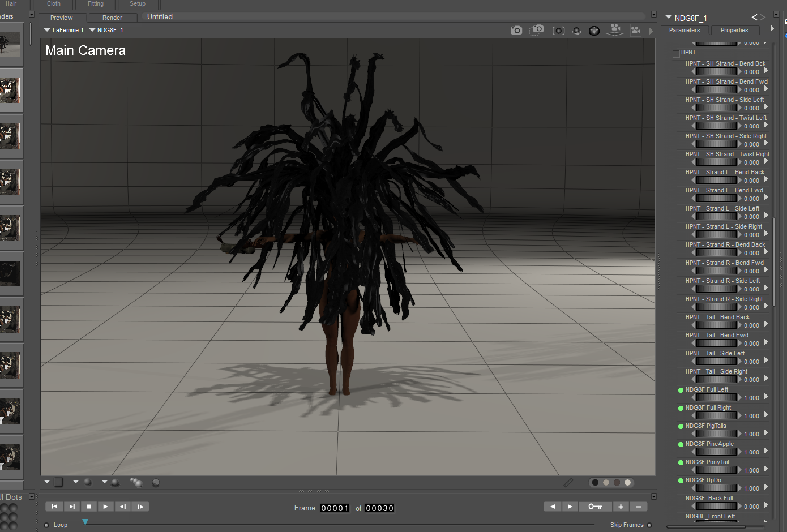Click the NDG8F Full Right dial slider
This screenshot has height=532, width=787.
click(716, 416)
